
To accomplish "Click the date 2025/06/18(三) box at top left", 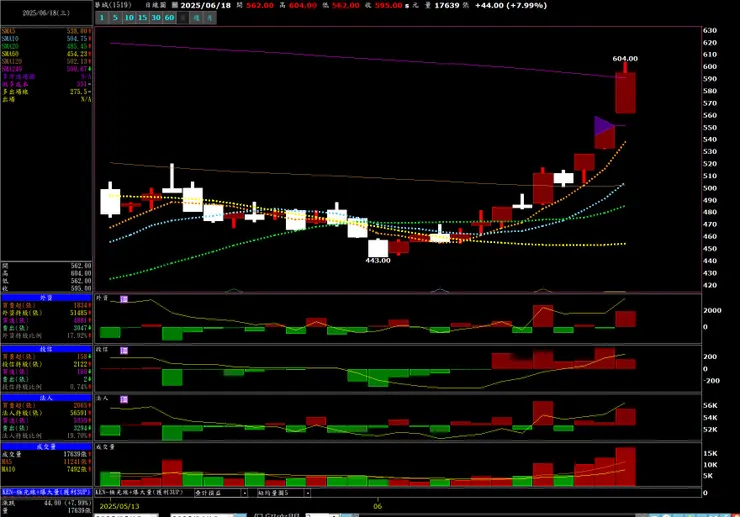I will (x=46, y=13).
